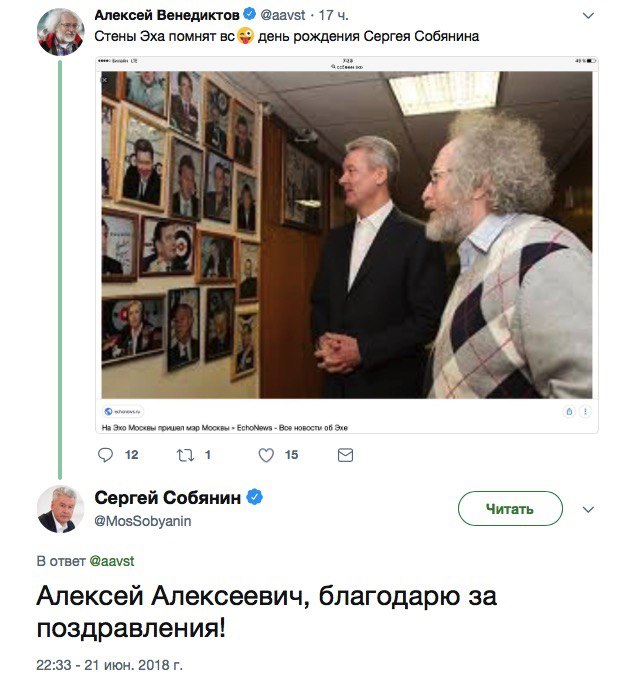The width and height of the screenshot is (631, 677).
Task: Open @aavst mention in reply line
Action: pos(111,561)
